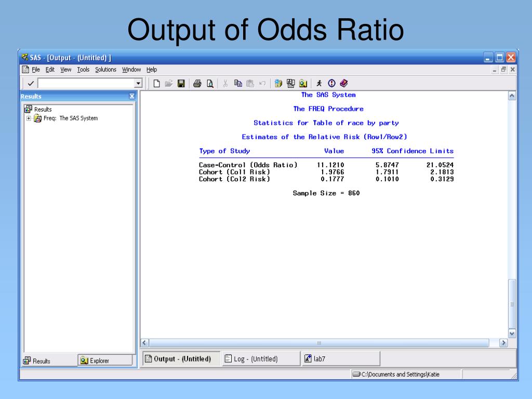Click the horizontal scrollbar right arrow

pyautogui.click(x=503, y=343)
